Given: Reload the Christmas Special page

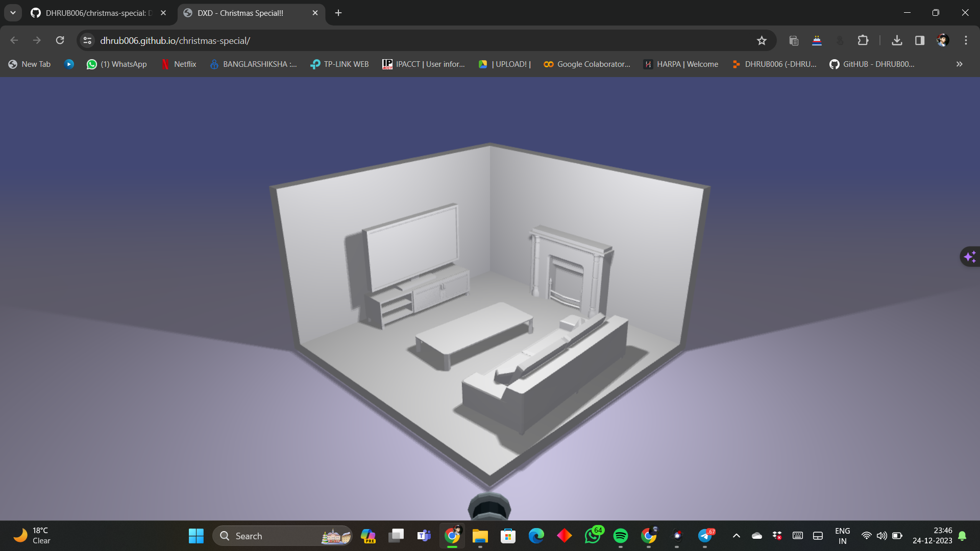Looking at the screenshot, I should [x=60, y=40].
